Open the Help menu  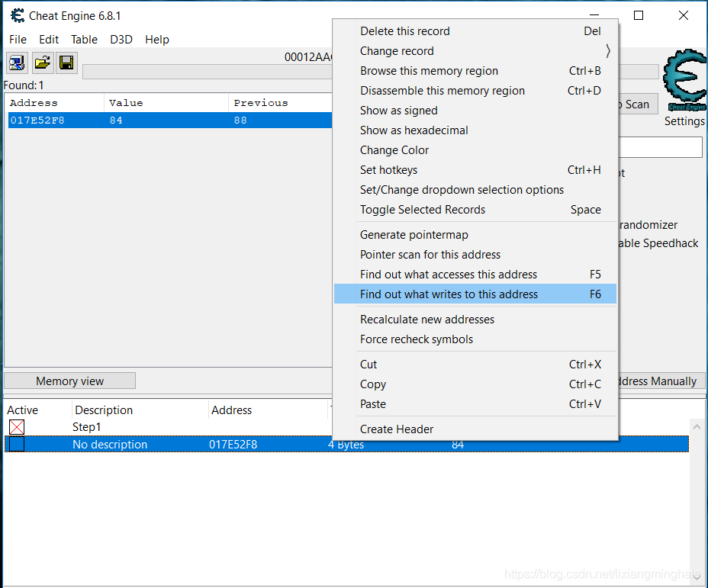coord(156,40)
